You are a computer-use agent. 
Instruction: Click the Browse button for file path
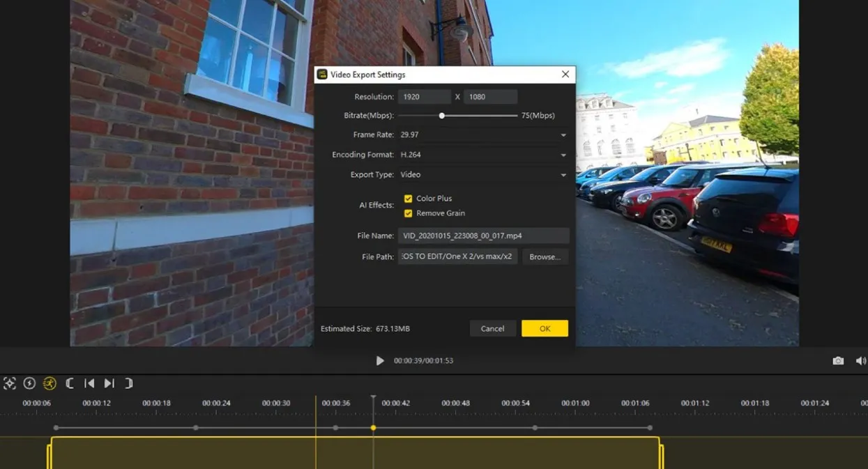545,257
